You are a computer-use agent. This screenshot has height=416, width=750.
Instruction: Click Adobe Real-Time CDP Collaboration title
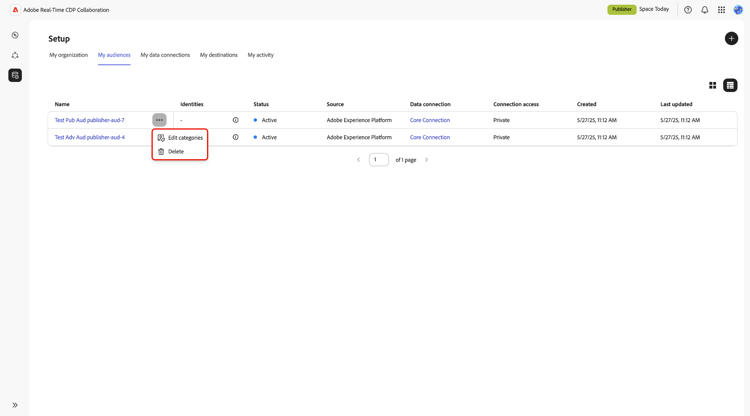click(66, 10)
